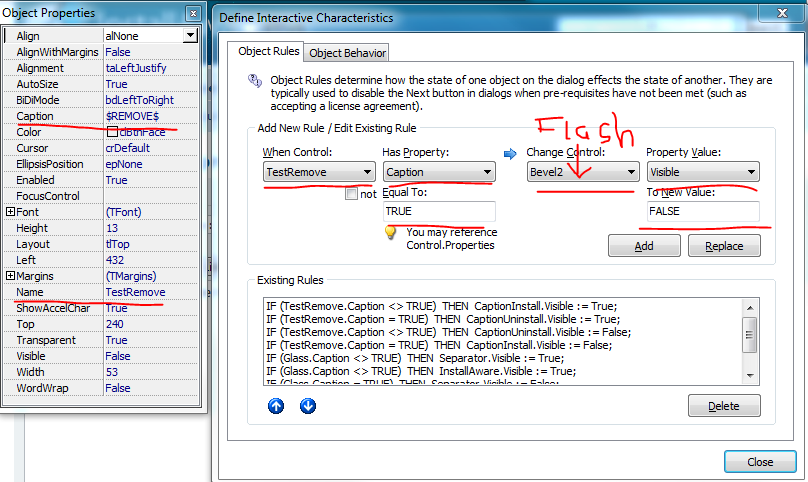Click the Existing Rules scroll up arrow

pos(750,308)
